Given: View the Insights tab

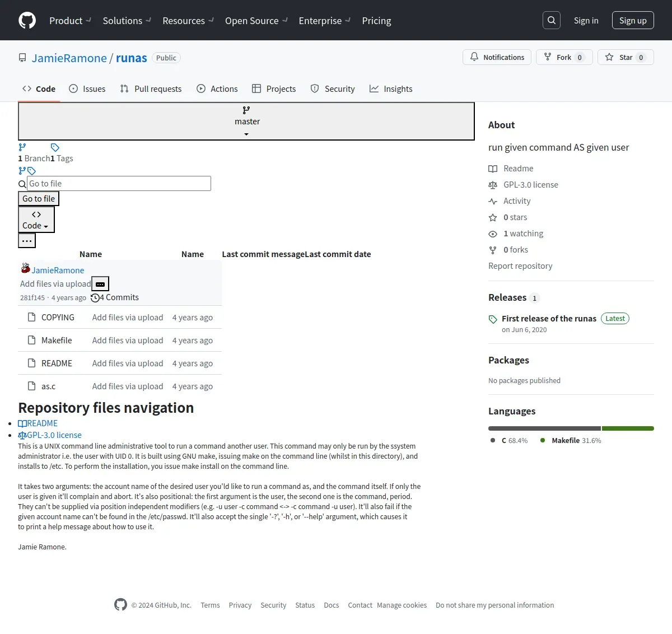Looking at the screenshot, I should [391, 88].
